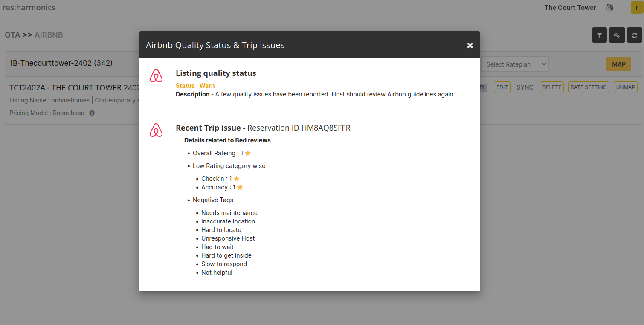The image size is (644, 325).
Task: Click the MAP button
Action: [619, 64]
